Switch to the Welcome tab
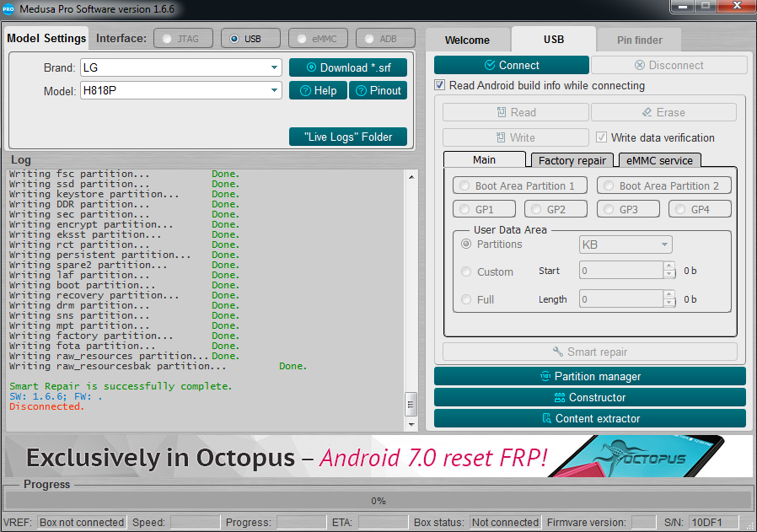The height and width of the screenshot is (532, 757). pyautogui.click(x=467, y=40)
